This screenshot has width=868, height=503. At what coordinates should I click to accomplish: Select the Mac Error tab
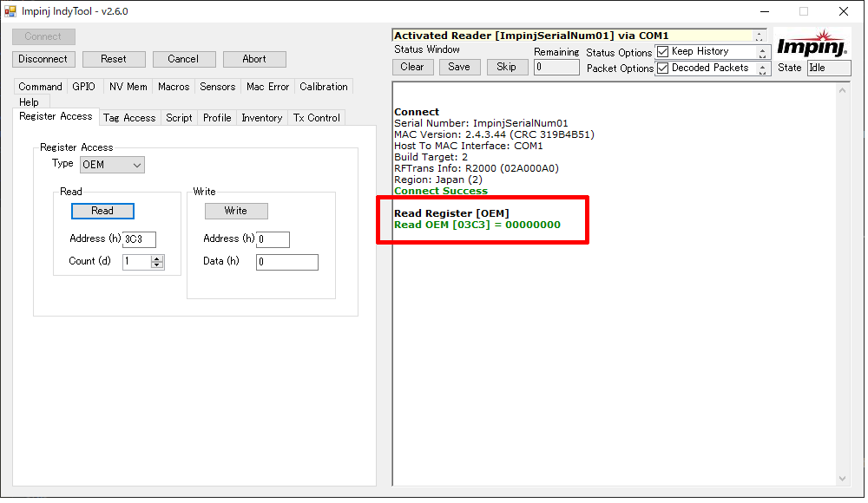click(268, 87)
